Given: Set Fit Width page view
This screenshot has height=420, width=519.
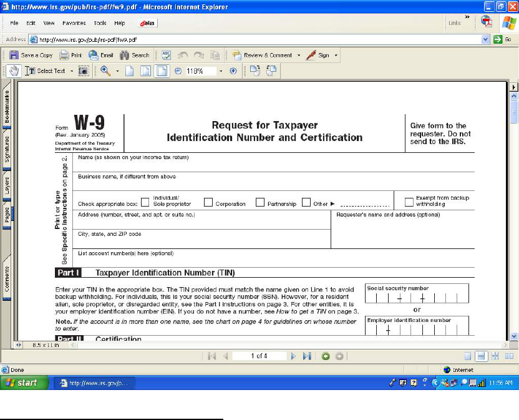Looking at the screenshot, I should (x=162, y=71).
